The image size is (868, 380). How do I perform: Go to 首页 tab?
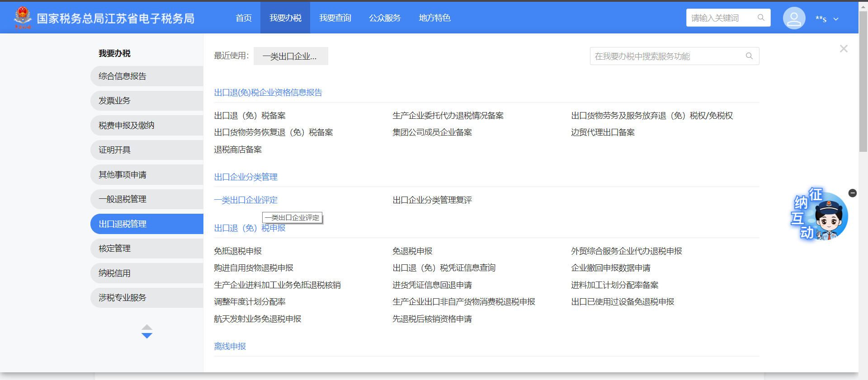tap(243, 18)
